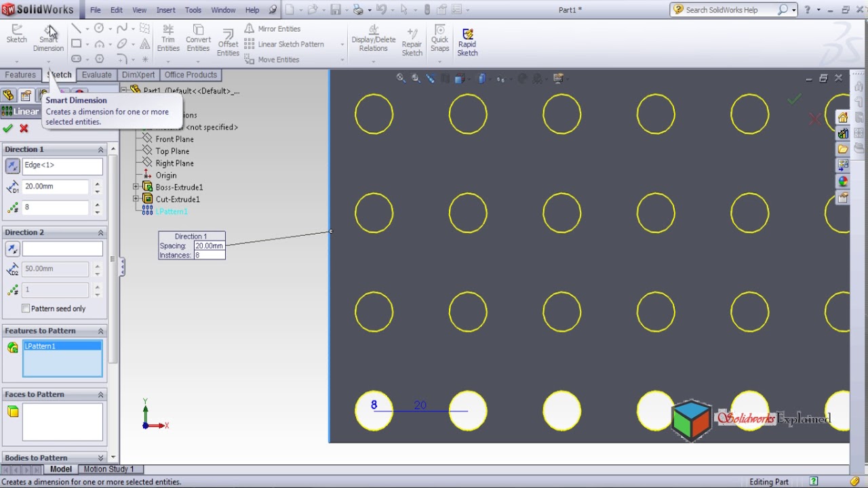Click the Repair Sketch tool
Screen dimensions: 868x488
[412, 42]
